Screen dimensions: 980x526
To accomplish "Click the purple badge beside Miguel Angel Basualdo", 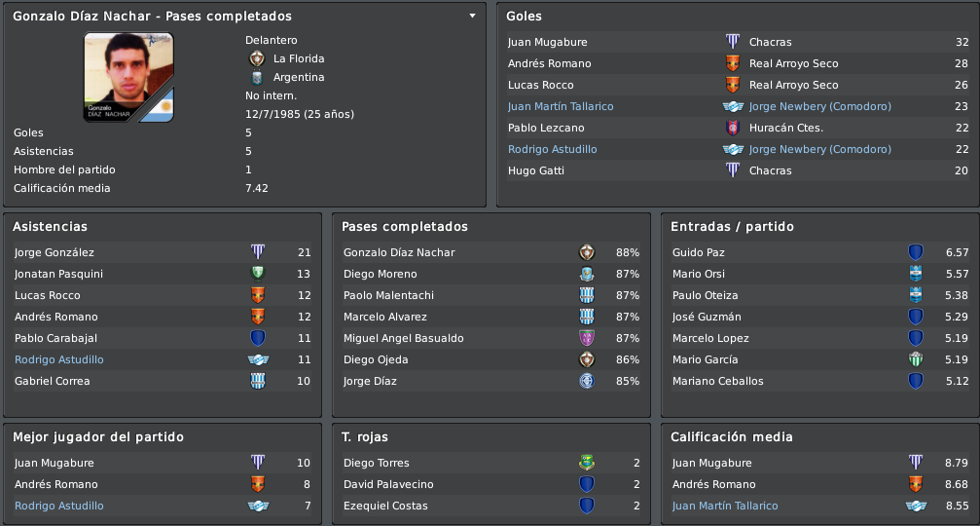I will (x=586, y=338).
